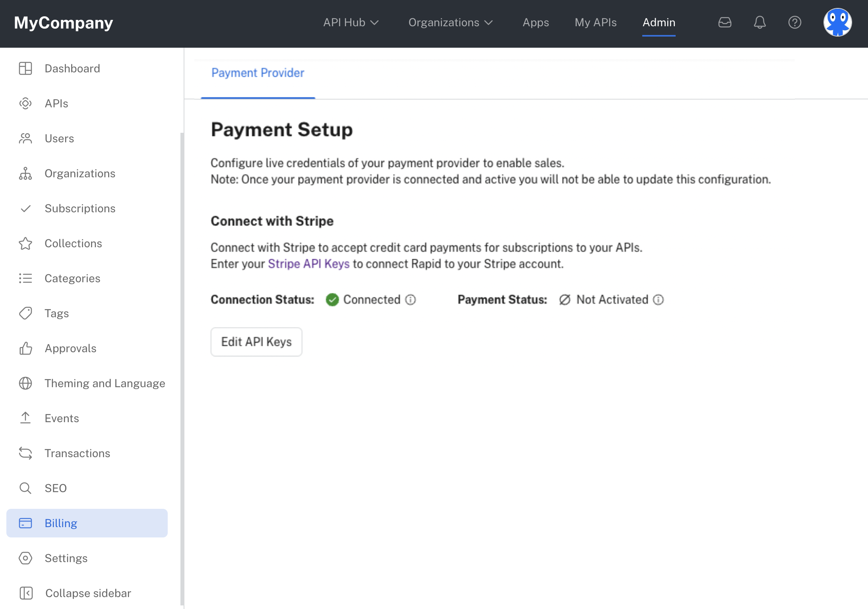The width and height of the screenshot is (868, 609).
Task: Open the help question mark icon
Action: point(794,22)
